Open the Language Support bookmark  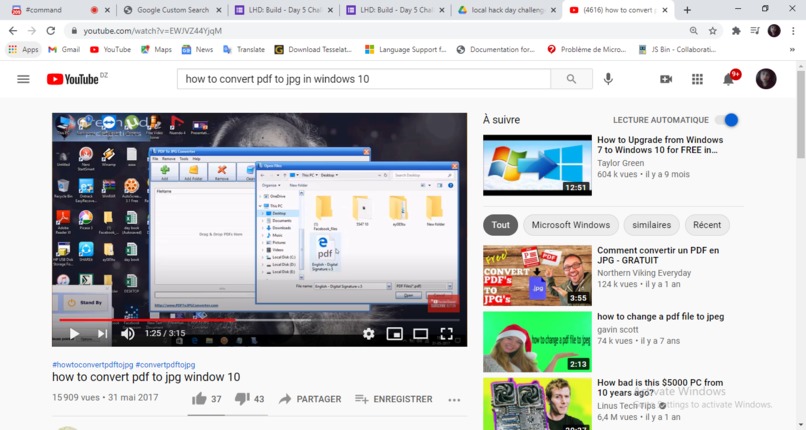click(405, 49)
